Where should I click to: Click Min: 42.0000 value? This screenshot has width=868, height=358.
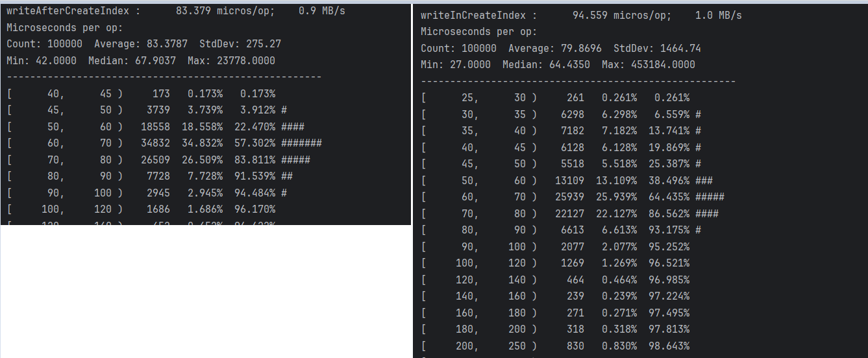(x=42, y=61)
